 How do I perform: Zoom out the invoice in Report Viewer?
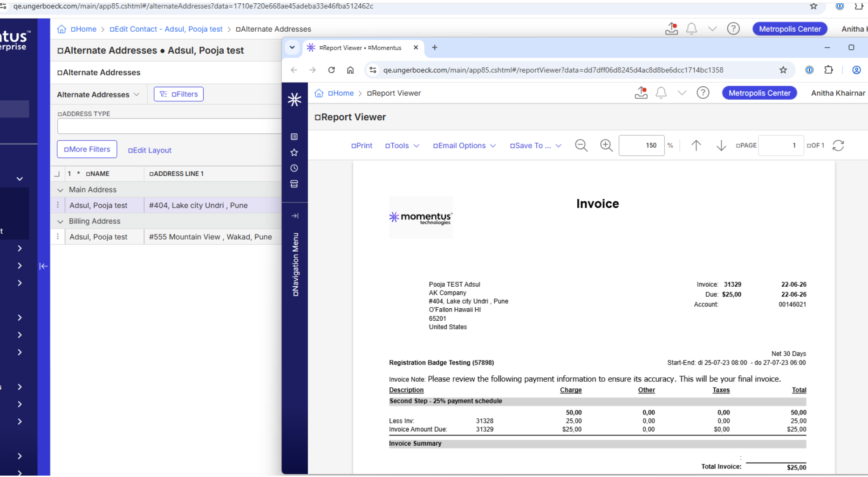click(x=581, y=145)
